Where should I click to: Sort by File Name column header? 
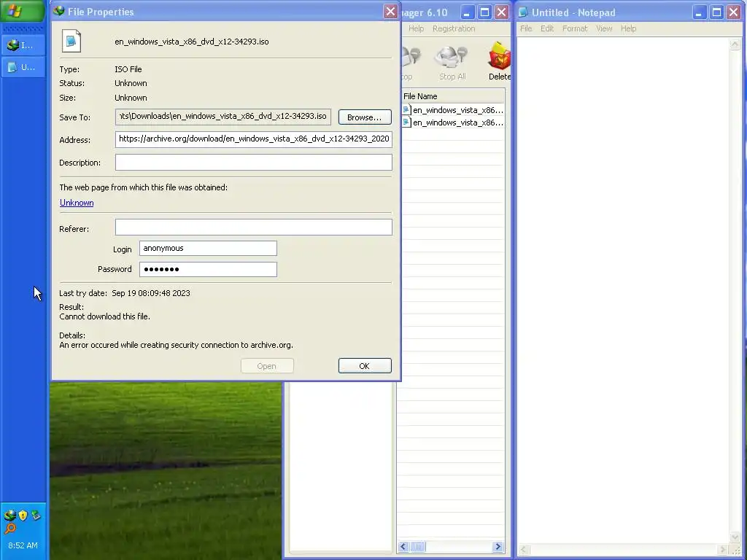pyautogui.click(x=452, y=96)
